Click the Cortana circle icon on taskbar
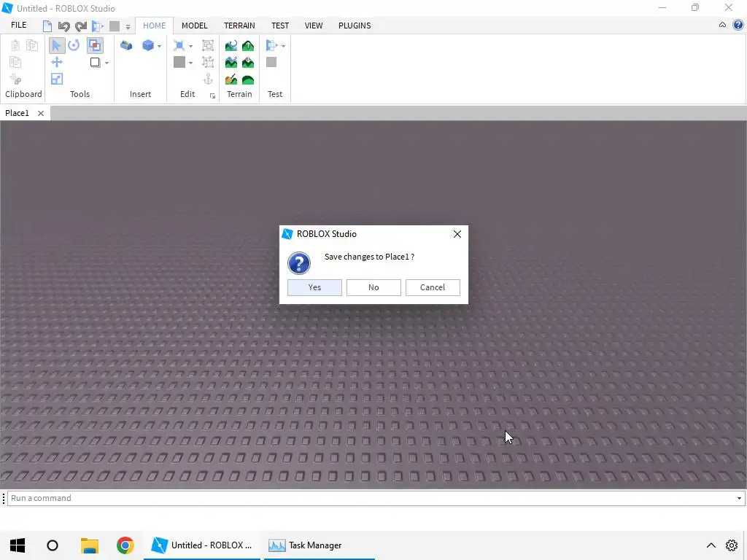The height and width of the screenshot is (560, 747). [x=53, y=545]
